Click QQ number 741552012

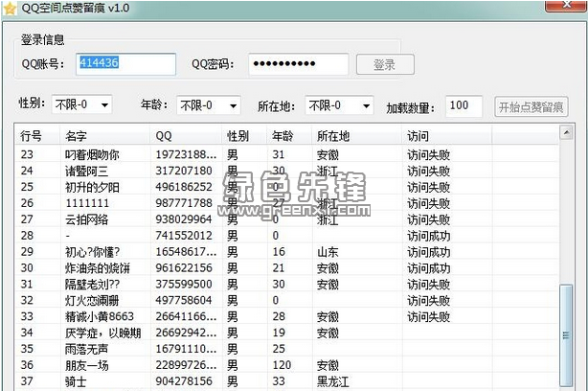[184, 236]
